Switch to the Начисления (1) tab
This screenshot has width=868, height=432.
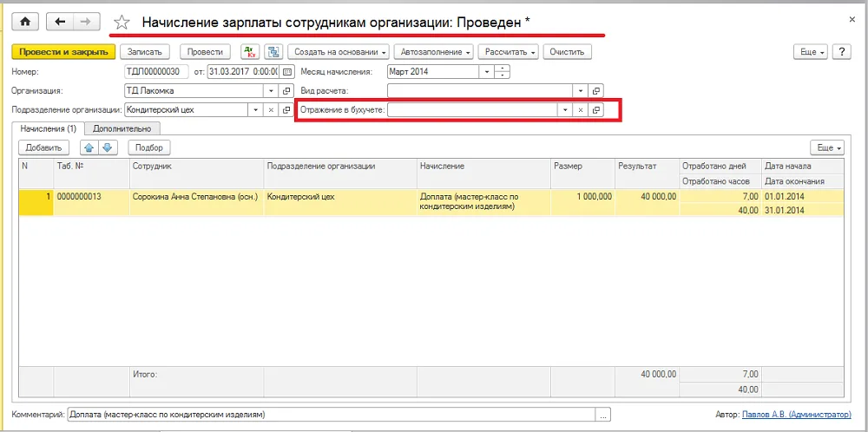point(48,128)
